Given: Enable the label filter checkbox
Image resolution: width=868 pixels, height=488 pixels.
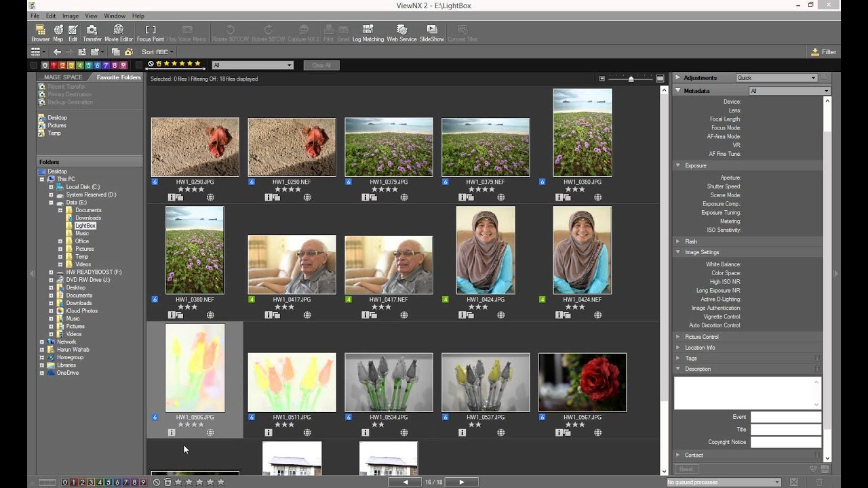Looking at the screenshot, I should [34, 65].
